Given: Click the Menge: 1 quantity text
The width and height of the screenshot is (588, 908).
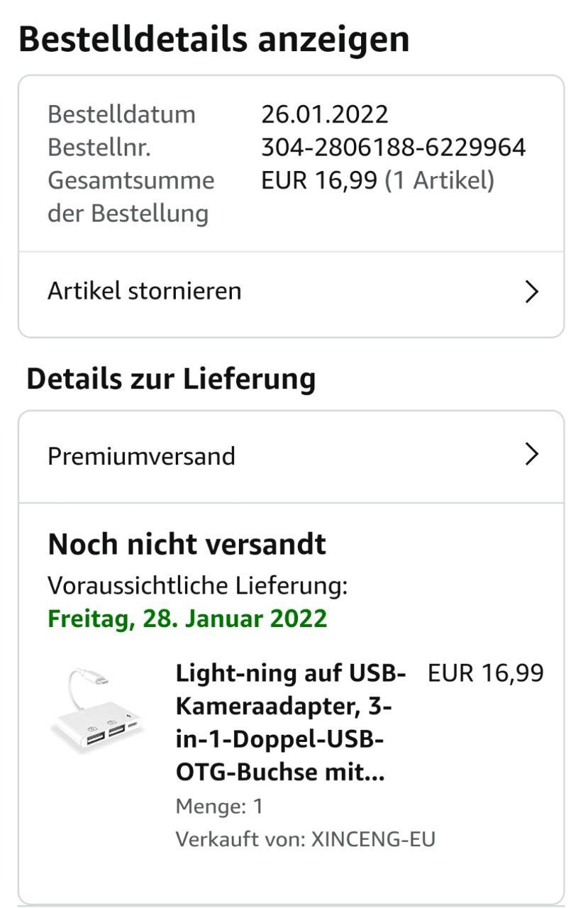Looking at the screenshot, I should coord(219,806).
